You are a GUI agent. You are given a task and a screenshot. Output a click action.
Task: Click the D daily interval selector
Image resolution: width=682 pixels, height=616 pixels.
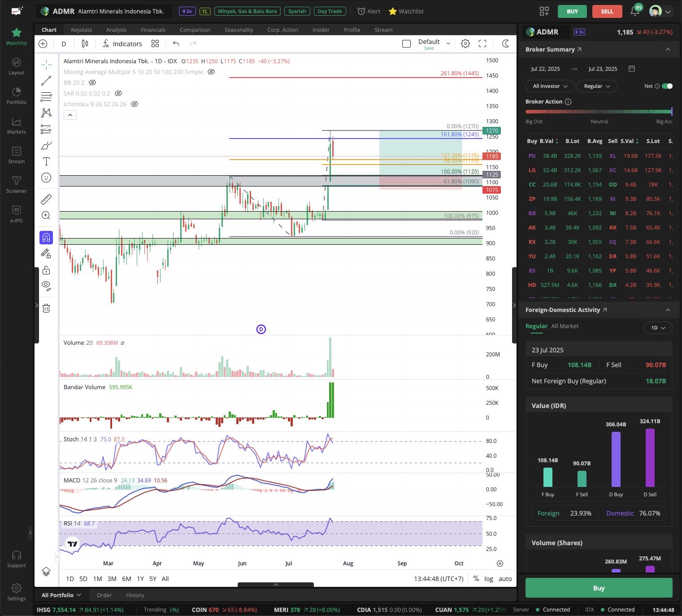pos(64,43)
